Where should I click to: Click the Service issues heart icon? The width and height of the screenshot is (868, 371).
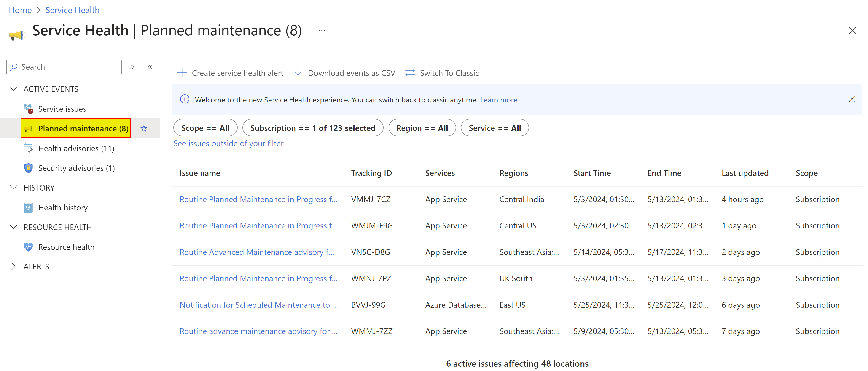28,109
